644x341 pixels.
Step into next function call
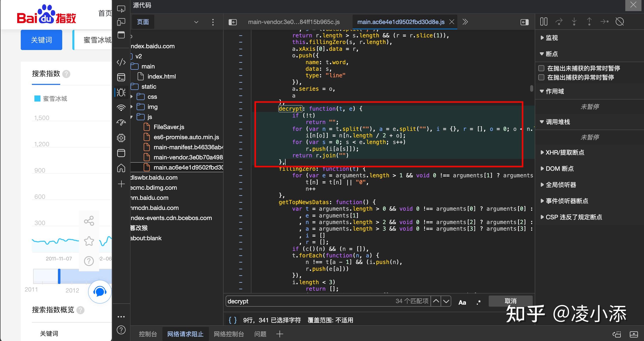point(574,22)
